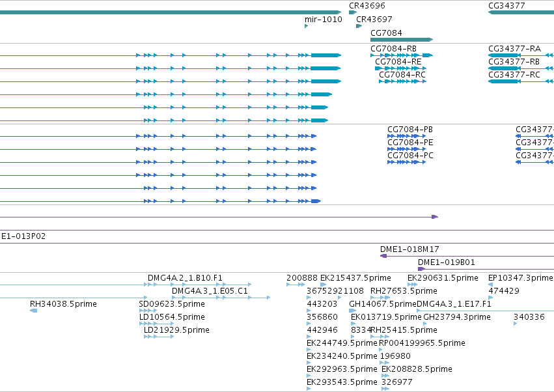This screenshot has width=554, height=392.
Task: Select the CR43697 gene label
Action: [x=374, y=20]
